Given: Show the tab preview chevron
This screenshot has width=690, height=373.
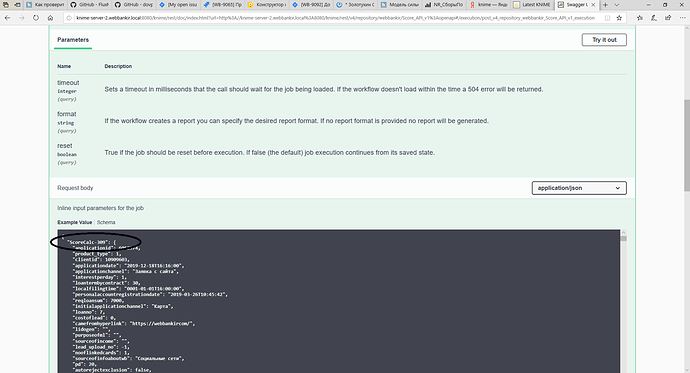Looking at the screenshot, I should (x=617, y=5).
